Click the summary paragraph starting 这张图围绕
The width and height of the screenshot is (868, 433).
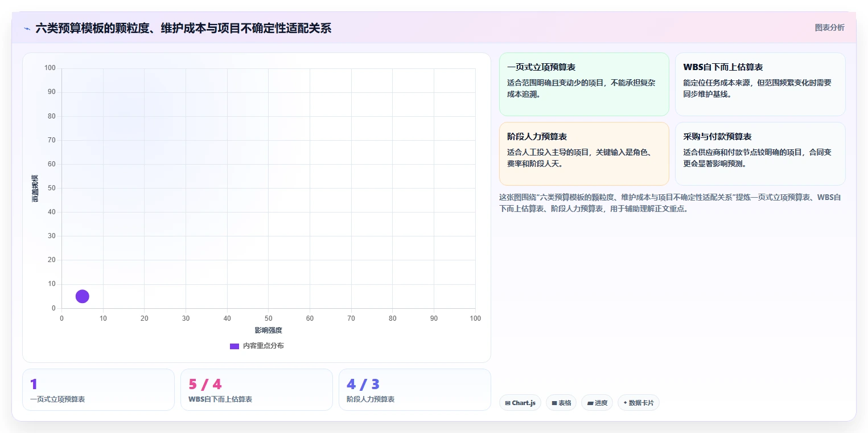670,203
